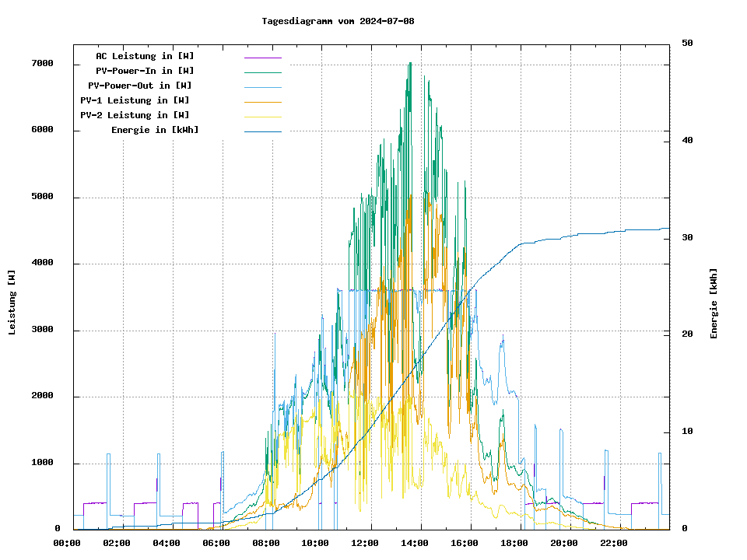Click the 50 value on the right energy axis
This screenshot has width=747, height=560.
(687, 44)
